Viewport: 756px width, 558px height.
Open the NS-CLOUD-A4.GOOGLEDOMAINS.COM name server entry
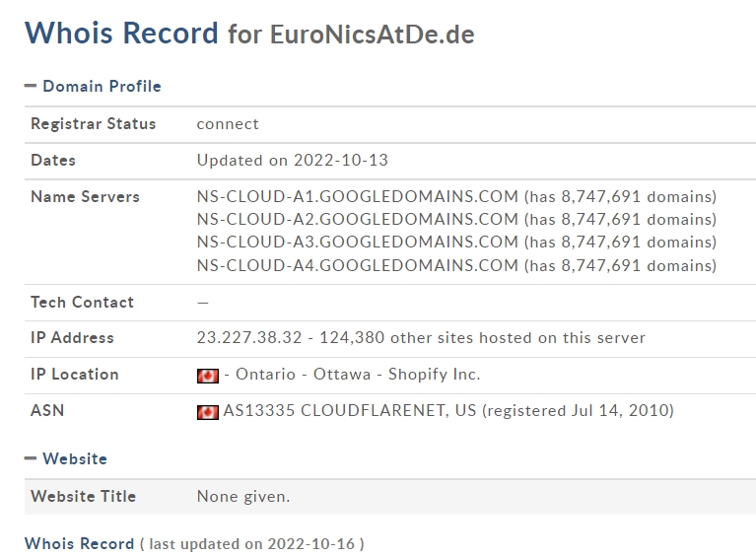(x=357, y=265)
